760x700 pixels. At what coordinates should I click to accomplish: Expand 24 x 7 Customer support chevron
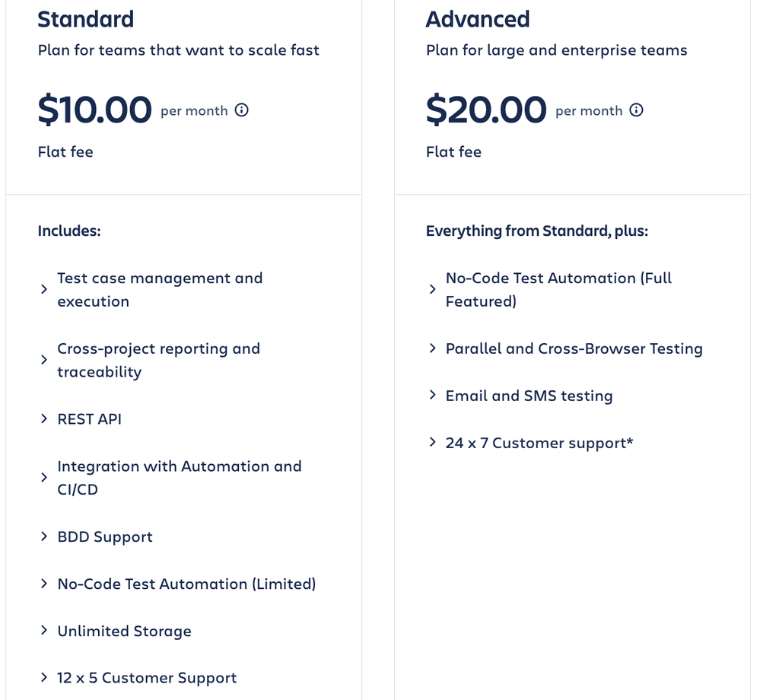click(x=432, y=443)
